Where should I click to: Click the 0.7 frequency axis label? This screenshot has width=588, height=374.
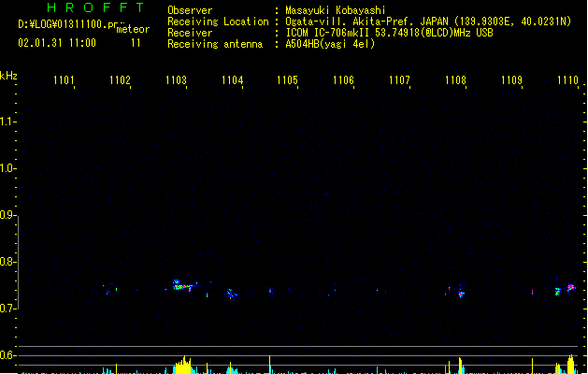pyautogui.click(x=7, y=309)
